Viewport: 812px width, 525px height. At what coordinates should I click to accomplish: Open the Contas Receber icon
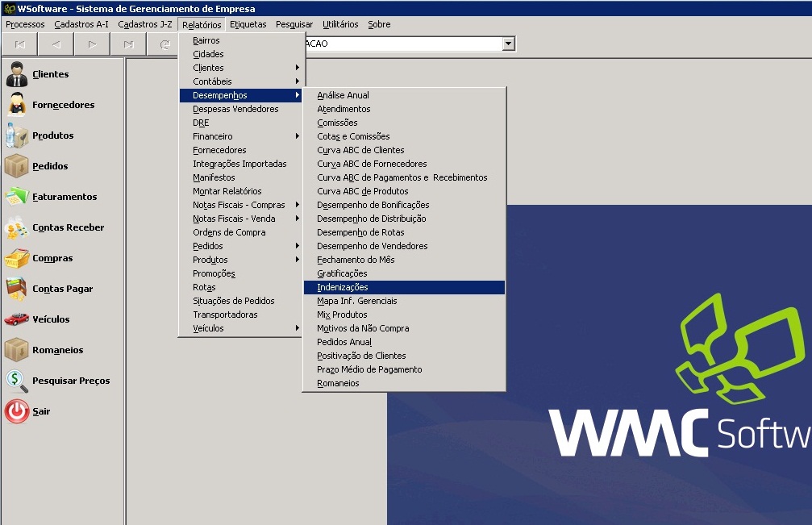pyautogui.click(x=17, y=227)
